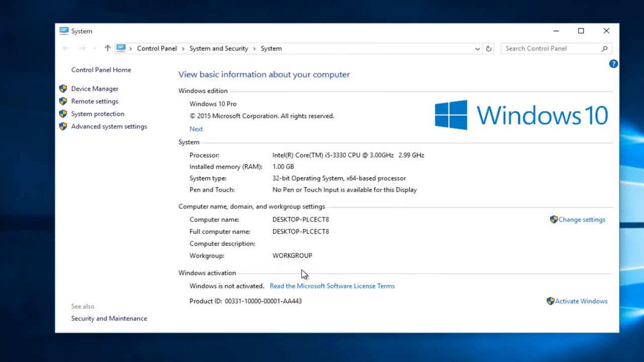Click the shield icon beside Advanced system settings
Screen dimensions: 644x362
(x=63, y=126)
